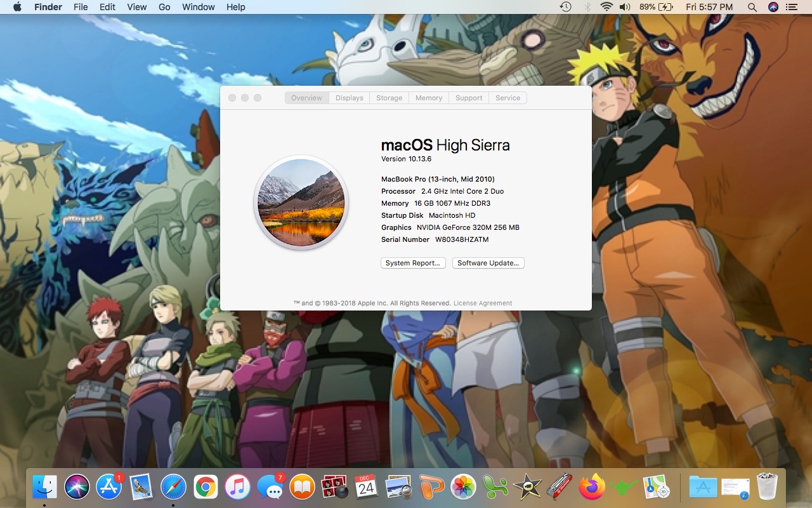Launch Siri from the Dock
Screen dimensions: 812x508
point(77,487)
